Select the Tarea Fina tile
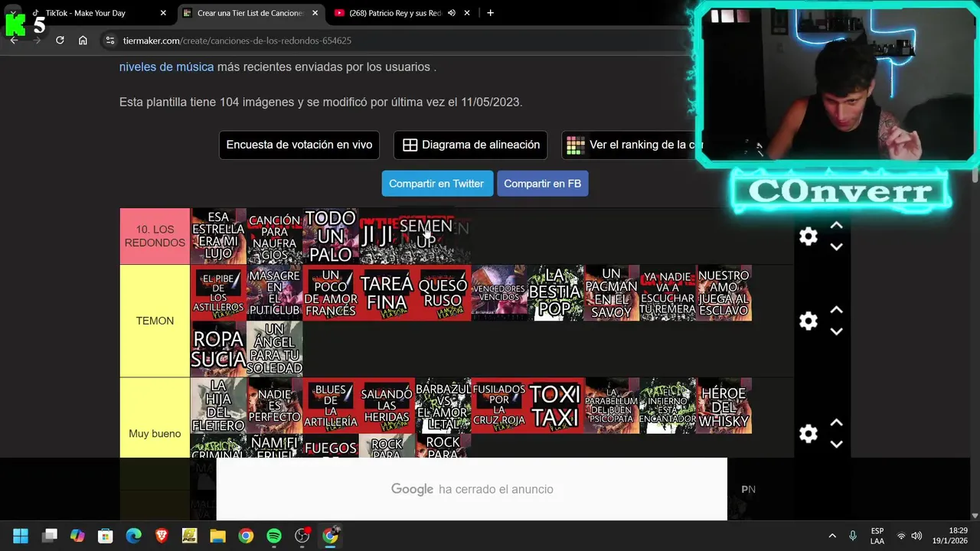The height and width of the screenshot is (551, 980). pos(387,293)
